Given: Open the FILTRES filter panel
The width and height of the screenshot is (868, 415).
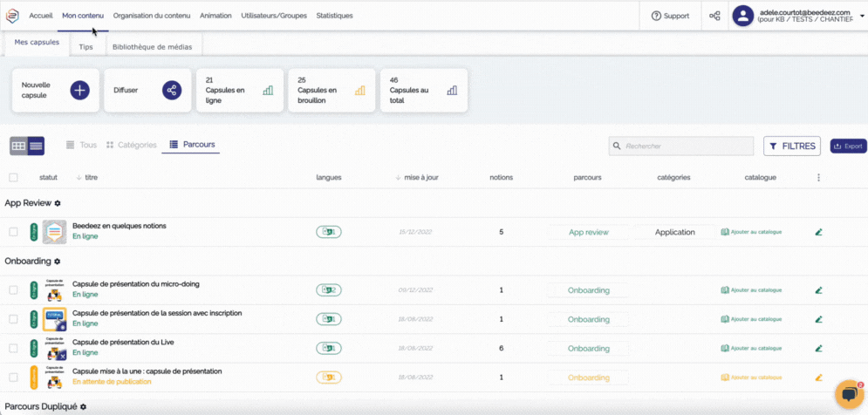Looking at the screenshot, I should click(792, 146).
